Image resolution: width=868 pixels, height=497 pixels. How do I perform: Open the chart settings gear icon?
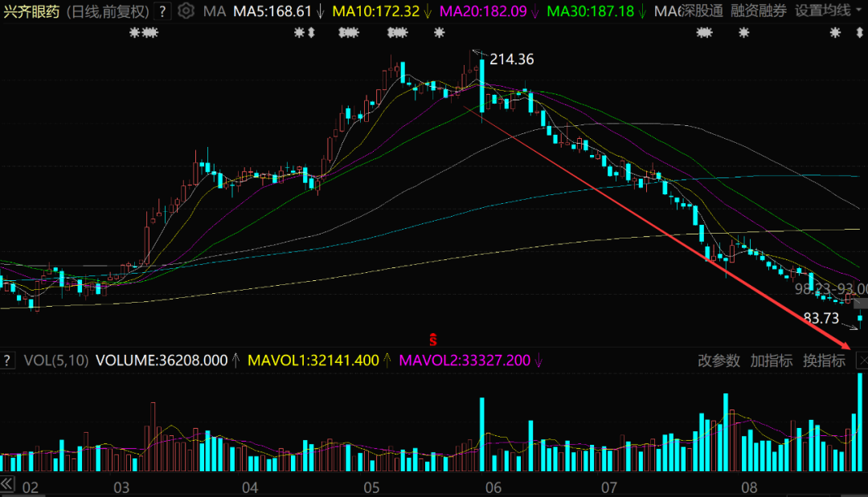186,10
